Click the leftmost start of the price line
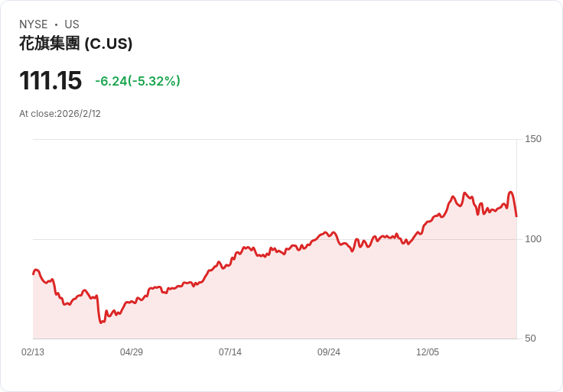The image size is (563, 392). pyautogui.click(x=33, y=274)
